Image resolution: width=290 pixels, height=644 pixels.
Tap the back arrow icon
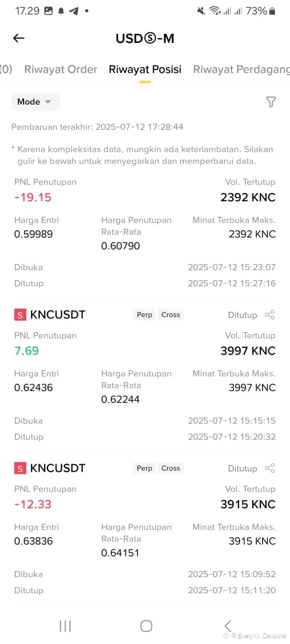(19, 38)
